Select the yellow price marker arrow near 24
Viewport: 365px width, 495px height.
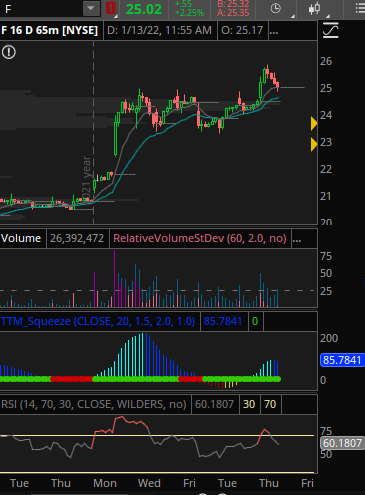click(314, 123)
